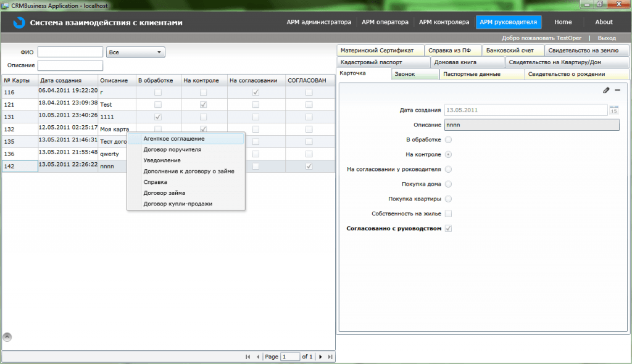Click the Описание field containing nnnn
Image resolution: width=632 pixels, height=364 pixels.
(531, 125)
